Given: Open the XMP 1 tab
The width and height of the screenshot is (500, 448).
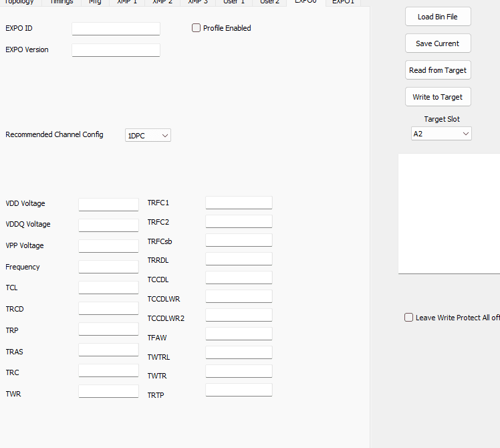Looking at the screenshot, I should point(126,3).
